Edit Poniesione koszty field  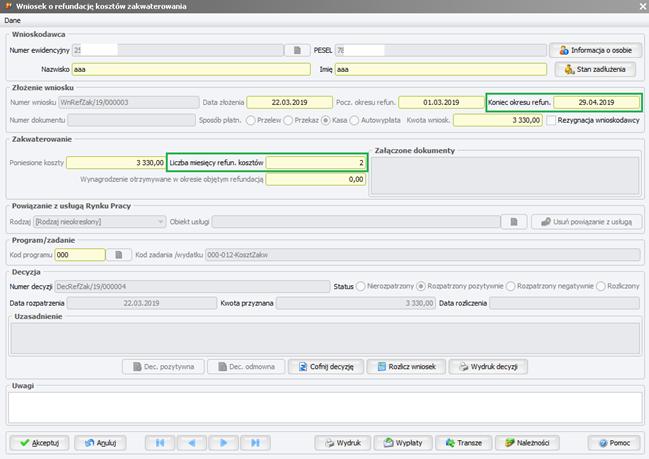coord(116,163)
